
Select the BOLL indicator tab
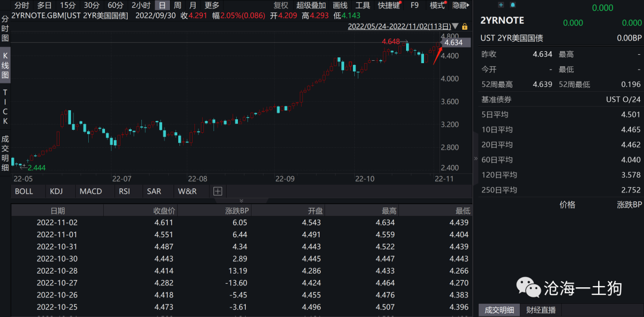[x=24, y=191]
